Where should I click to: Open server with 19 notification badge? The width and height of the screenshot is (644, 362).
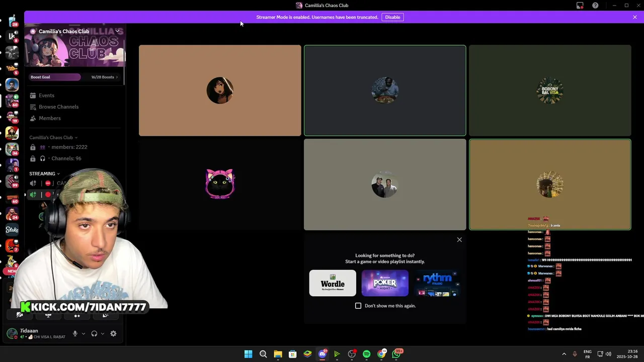pyautogui.click(x=12, y=117)
